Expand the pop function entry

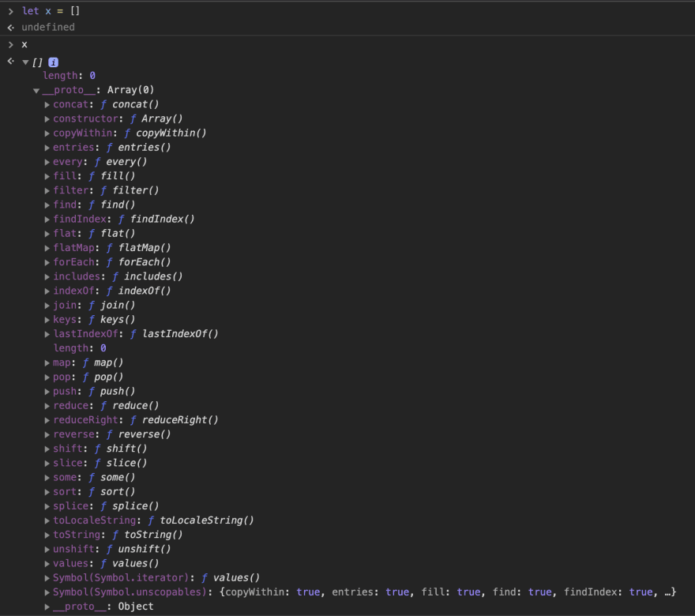(x=47, y=377)
